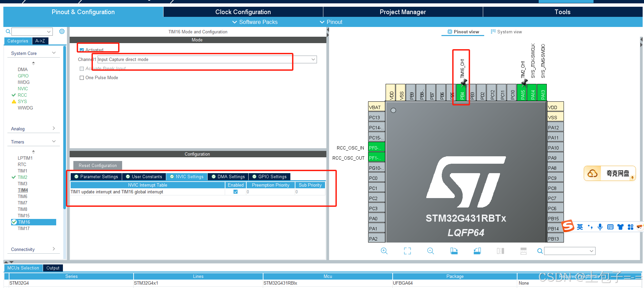
Task: Click the VBAT pin on the chip
Action: [x=377, y=107]
